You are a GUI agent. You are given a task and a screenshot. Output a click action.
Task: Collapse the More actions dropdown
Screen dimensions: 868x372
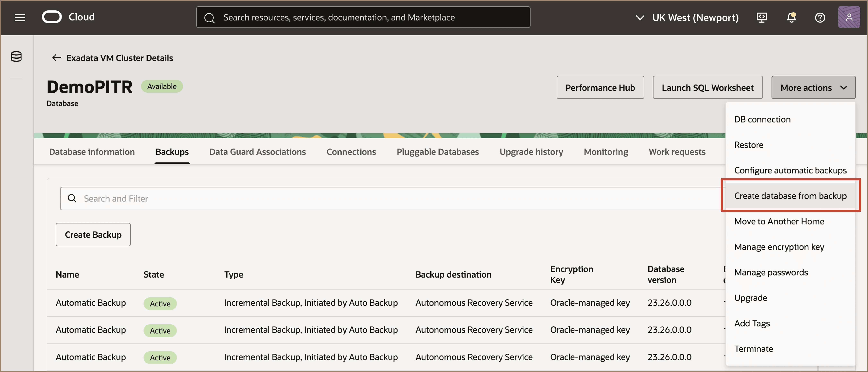click(813, 88)
